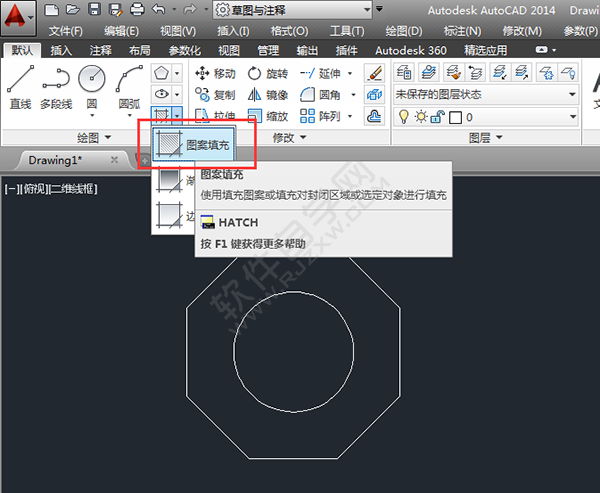Open the Layer Properties manager icon
Screen dimensions: 600x493
click(x=404, y=73)
